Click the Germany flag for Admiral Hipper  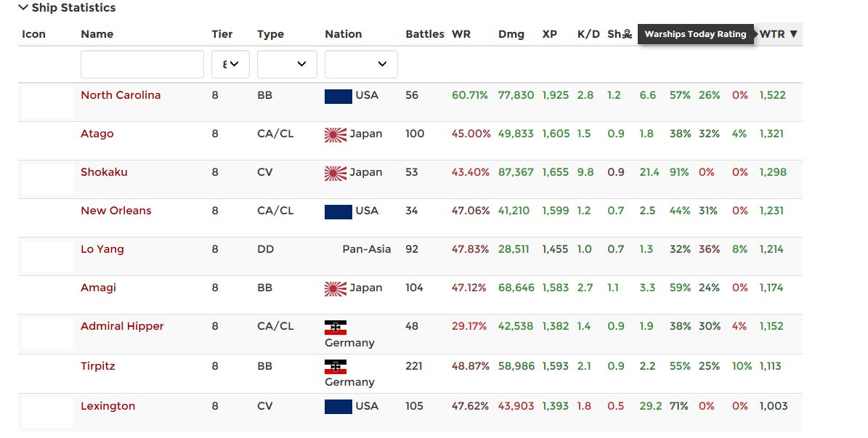(x=336, y=327)
